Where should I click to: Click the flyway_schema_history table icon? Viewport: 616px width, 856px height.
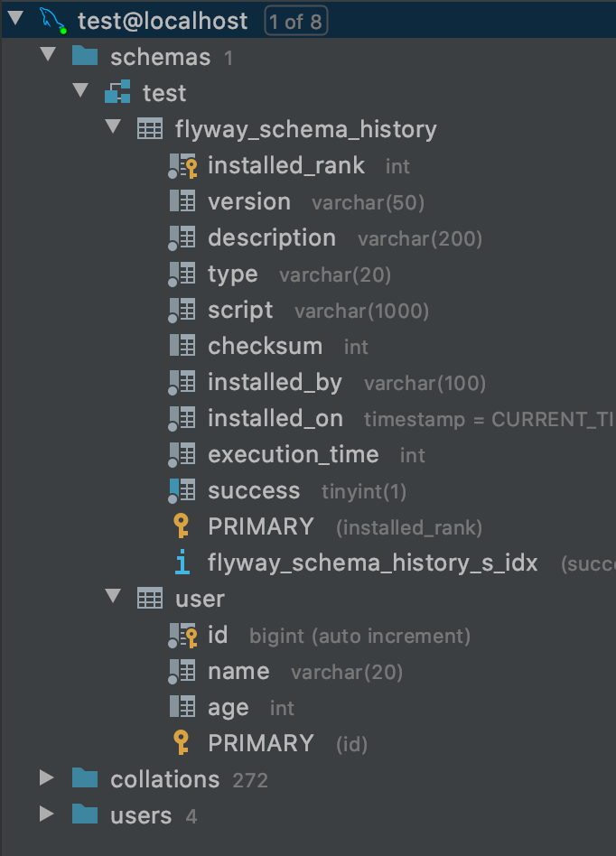pos(149,127)
